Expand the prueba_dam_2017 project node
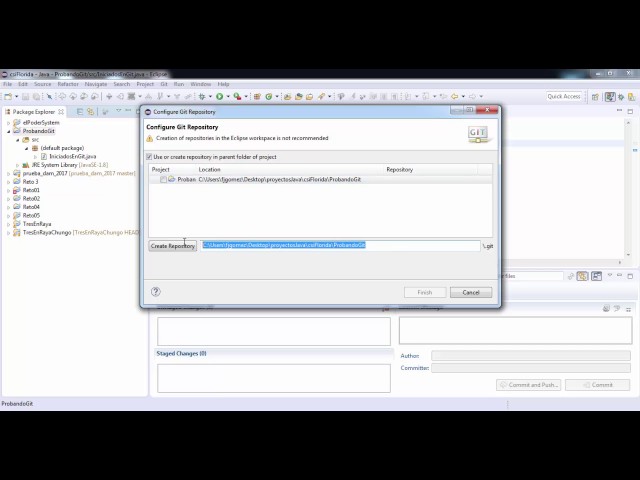Image resolution: width=640 pixels, height=480 pixels. click(x=8, y=173)
